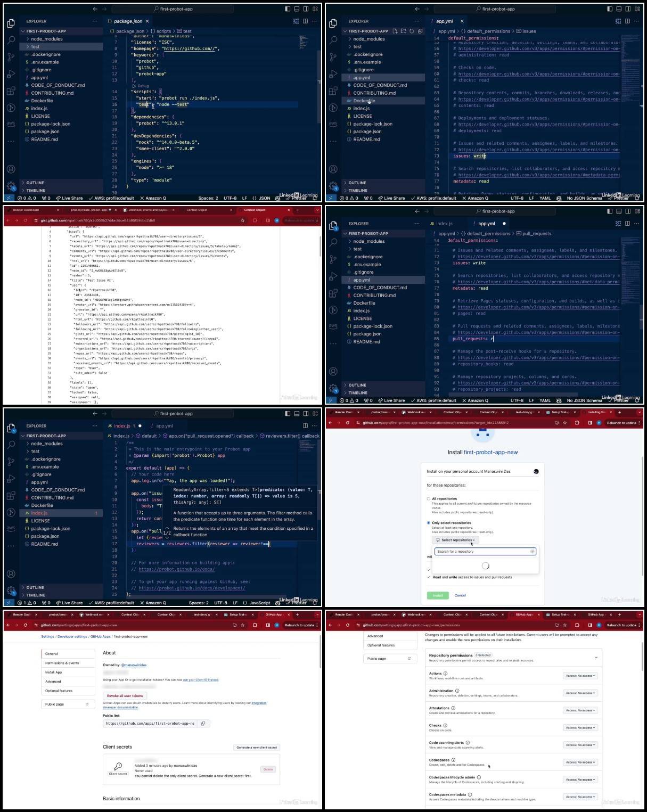
Task: Collapse folders icon in issues: write app.yml window
Action: pyautogui.click(x=420, y=31)
